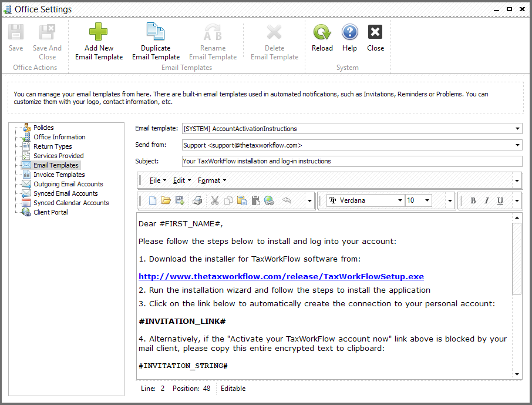Open the Send from dropdown

[517, 145]
